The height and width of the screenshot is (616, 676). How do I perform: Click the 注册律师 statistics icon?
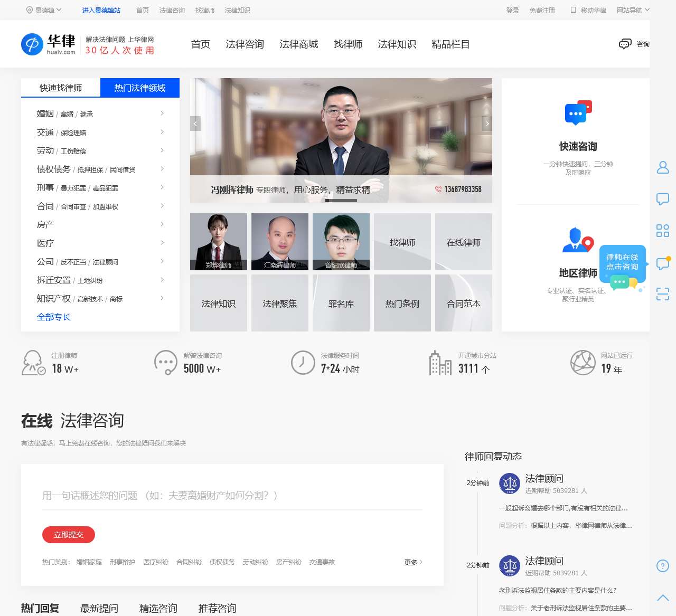(33, 363)
